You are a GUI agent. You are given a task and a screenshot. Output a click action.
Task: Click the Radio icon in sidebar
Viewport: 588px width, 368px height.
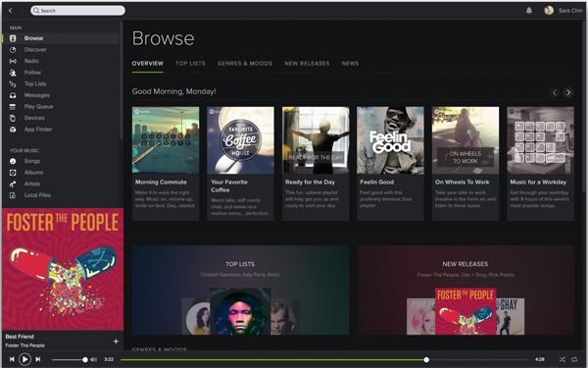(13, 61)
